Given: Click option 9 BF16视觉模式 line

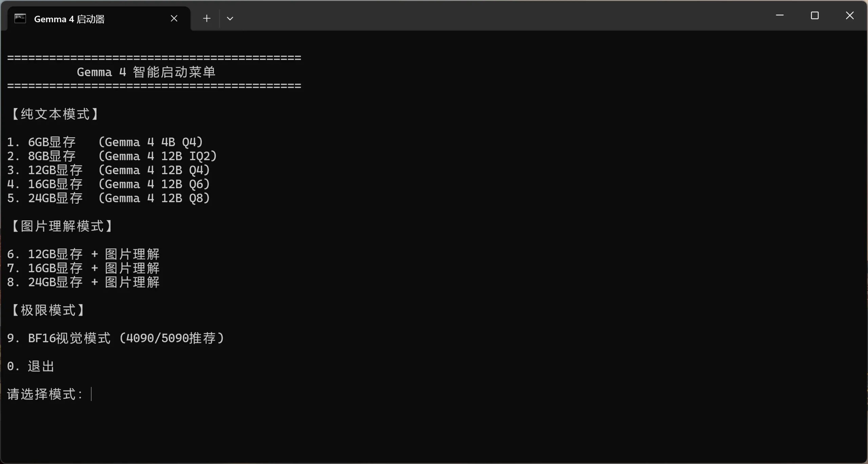Looking at the screenshot, I should tap(116, 338).
